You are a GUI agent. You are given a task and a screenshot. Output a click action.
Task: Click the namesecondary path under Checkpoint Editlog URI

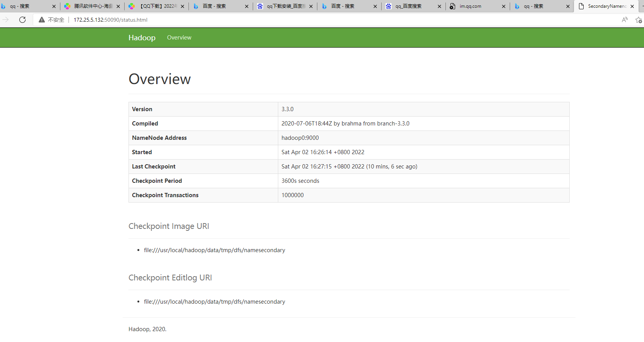point(214,302)
